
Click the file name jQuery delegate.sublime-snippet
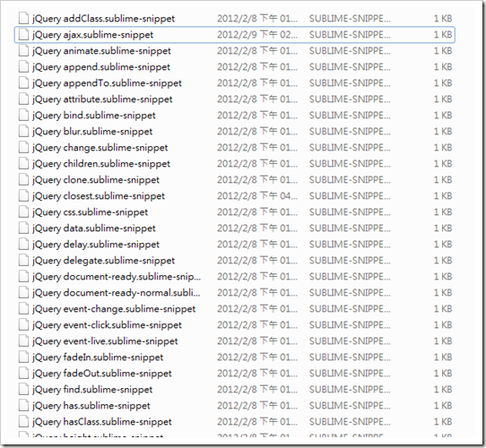pos(103,260)
